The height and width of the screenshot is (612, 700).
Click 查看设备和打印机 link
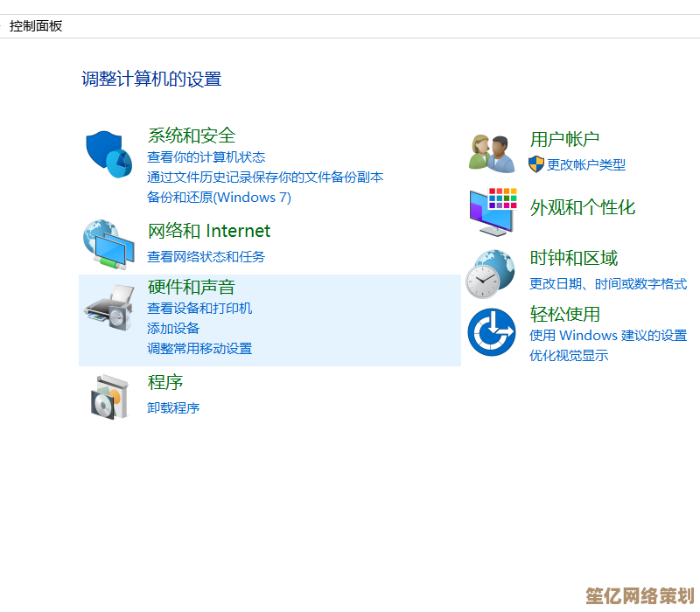(199, 309)
